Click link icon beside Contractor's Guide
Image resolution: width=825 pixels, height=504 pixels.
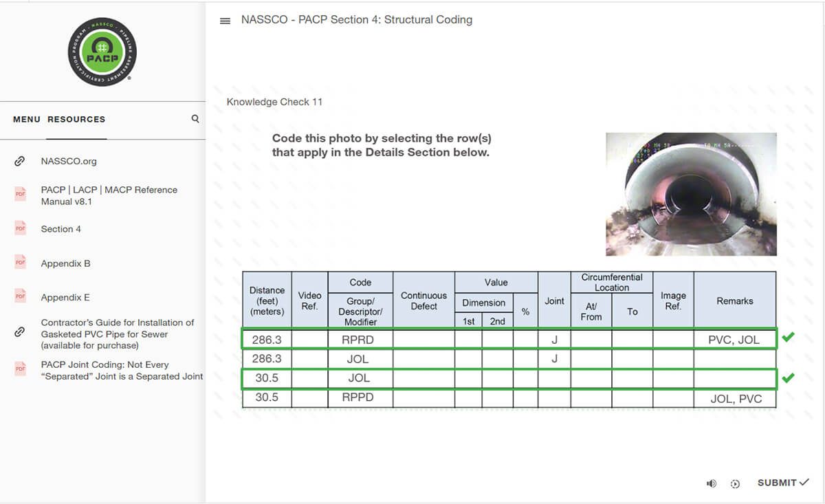[x=20, y=333]
